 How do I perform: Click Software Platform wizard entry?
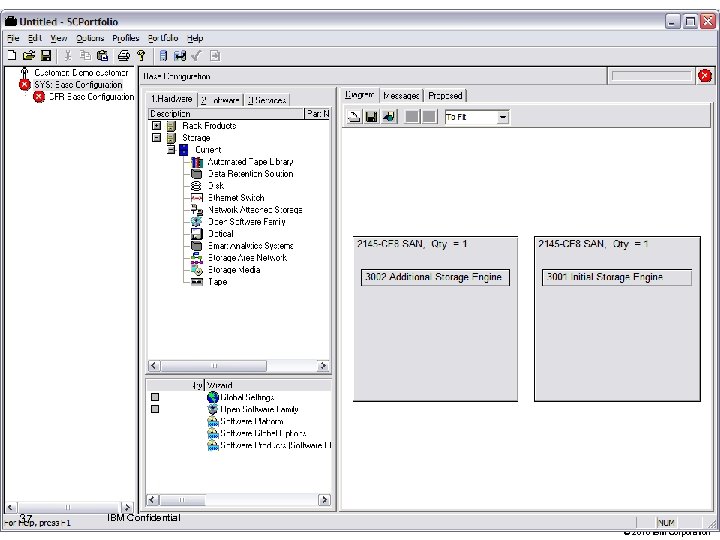(252, 421)
